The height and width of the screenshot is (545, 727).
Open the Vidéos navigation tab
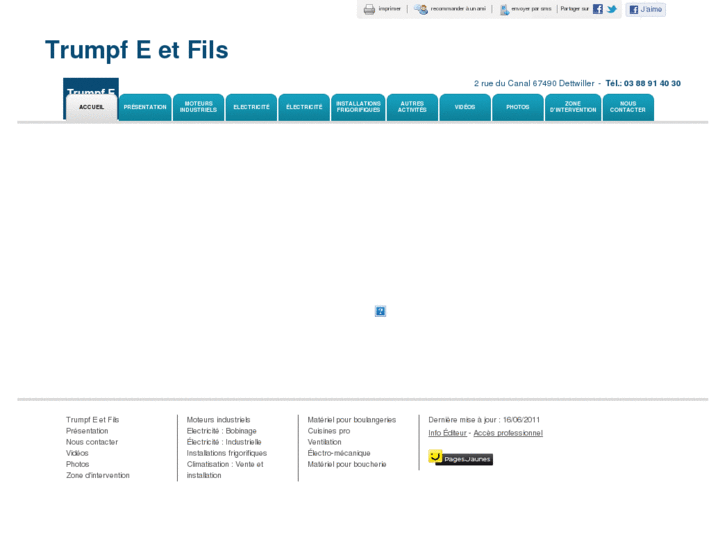pos(465,107)
